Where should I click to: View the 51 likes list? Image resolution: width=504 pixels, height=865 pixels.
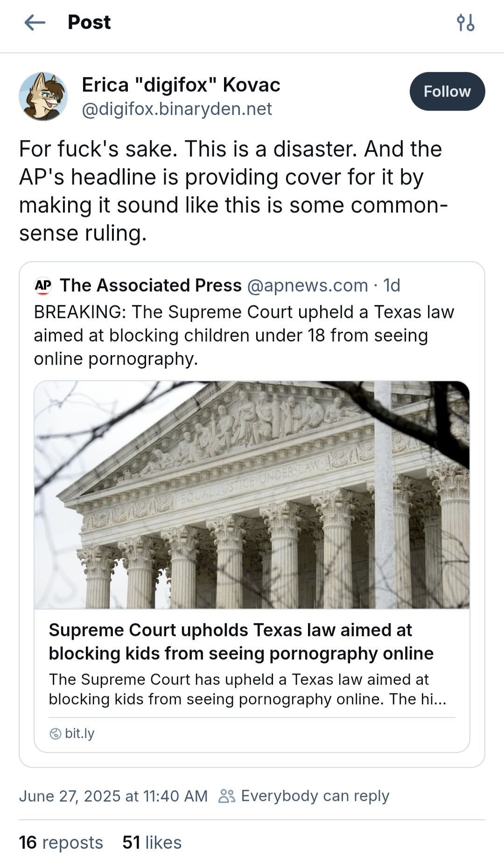[x=152, y=843]
